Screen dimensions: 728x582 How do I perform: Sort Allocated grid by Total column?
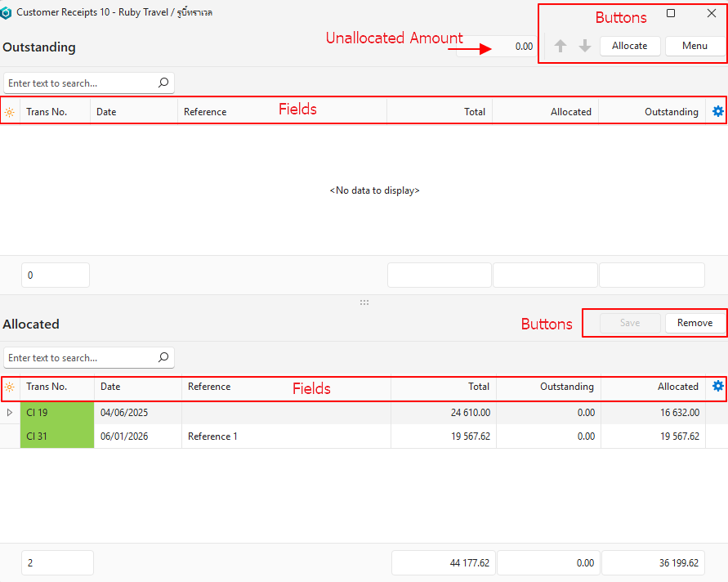[x=479, y=387]
